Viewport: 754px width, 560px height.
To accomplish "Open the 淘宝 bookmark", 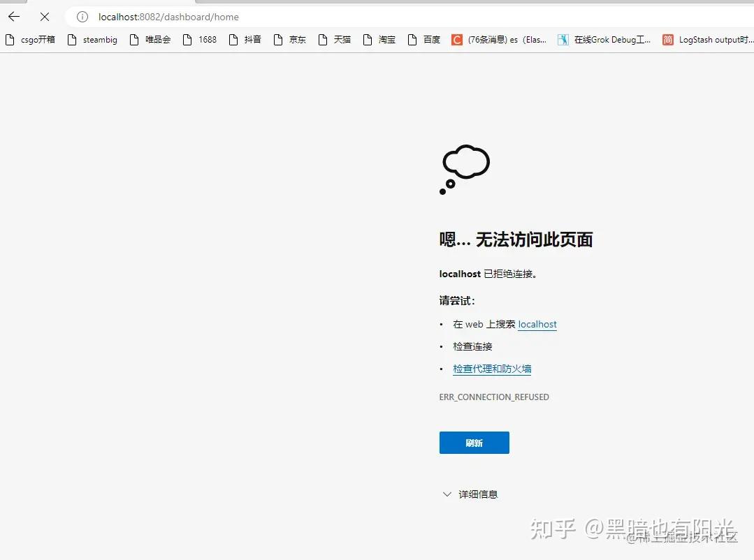I will pyautogui.click(x=384, y=40).
